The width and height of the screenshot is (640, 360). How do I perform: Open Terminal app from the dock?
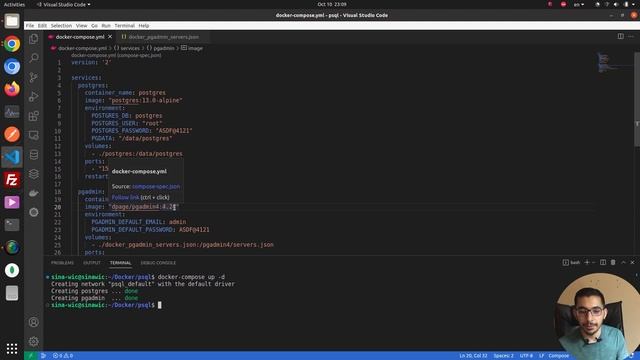[12, 225]
